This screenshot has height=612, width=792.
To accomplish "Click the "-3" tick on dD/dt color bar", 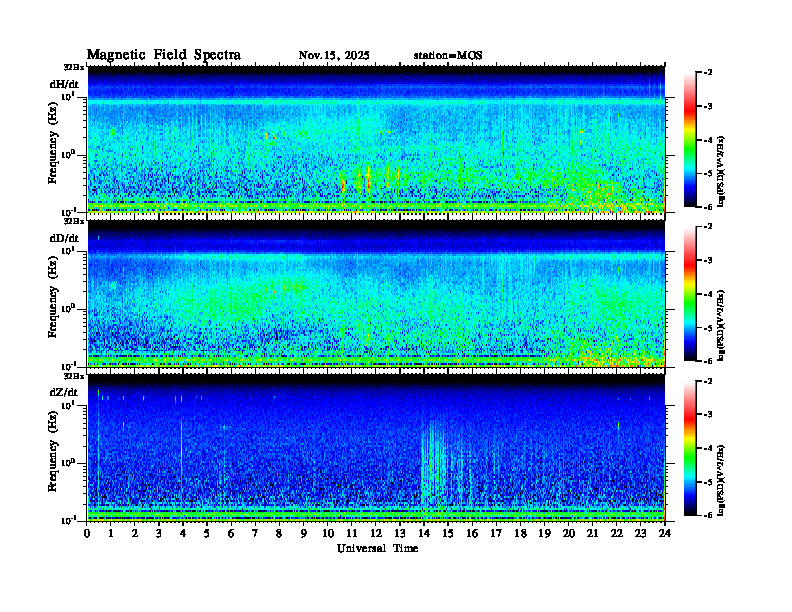I will pyautogui.click(x=708, y=261).
